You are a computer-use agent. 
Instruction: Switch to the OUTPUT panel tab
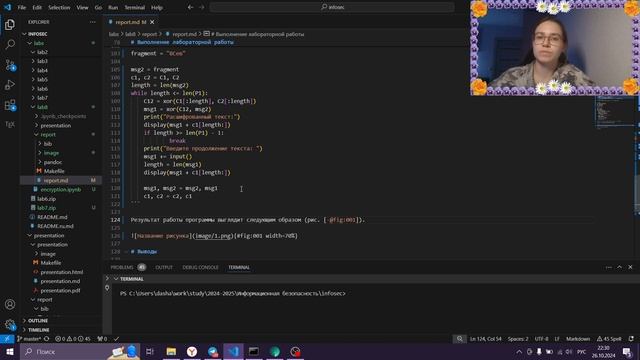point(164,267)
